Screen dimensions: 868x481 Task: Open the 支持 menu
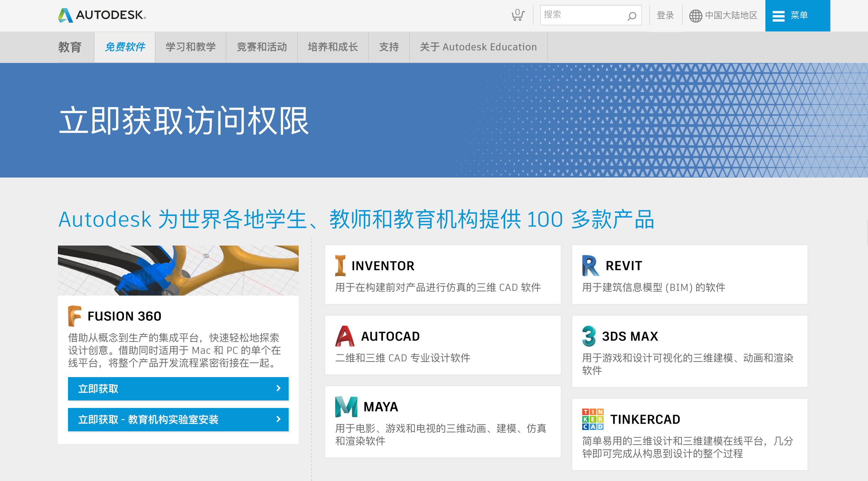click(x=389, y=47)
